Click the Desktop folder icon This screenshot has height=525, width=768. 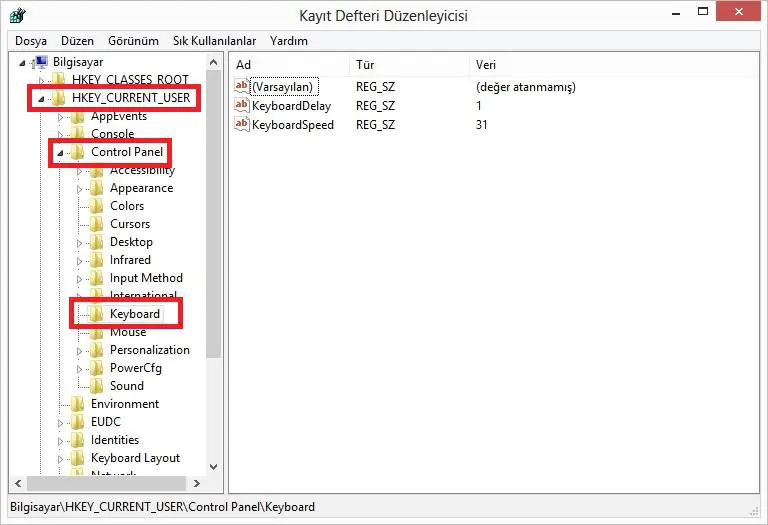point(96,242)
